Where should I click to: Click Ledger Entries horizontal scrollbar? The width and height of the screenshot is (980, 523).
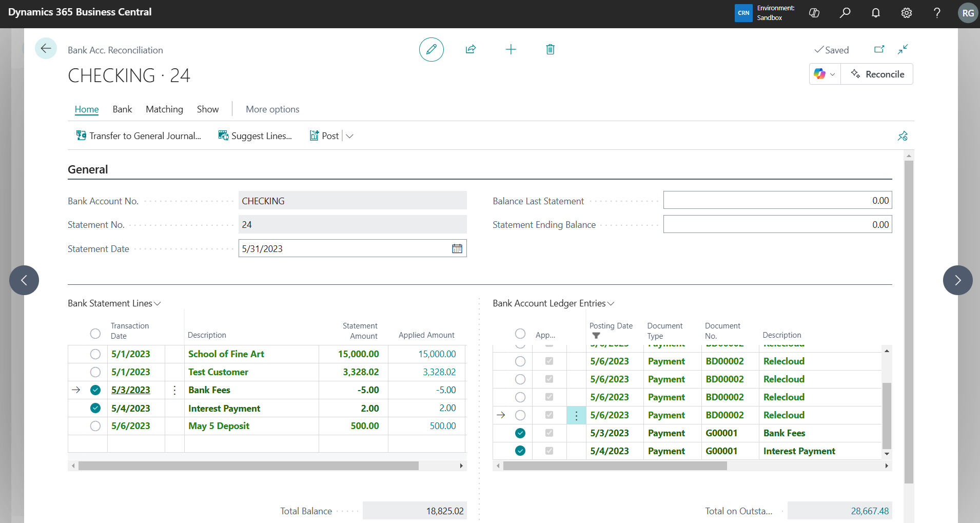tap(615, 466)
